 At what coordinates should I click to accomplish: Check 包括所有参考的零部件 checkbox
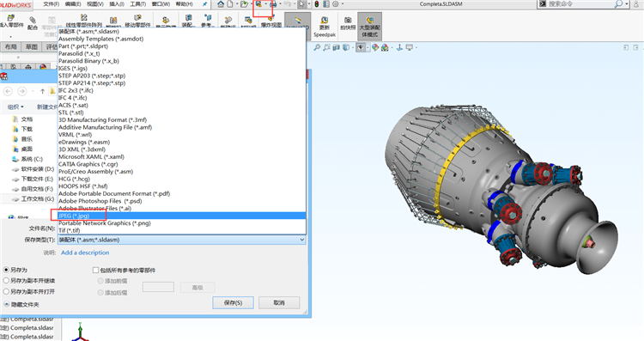(95, 271)
